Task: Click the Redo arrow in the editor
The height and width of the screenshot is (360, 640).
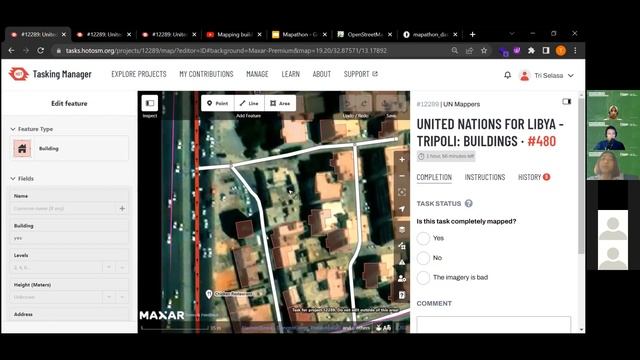Action: click(364, 103)
